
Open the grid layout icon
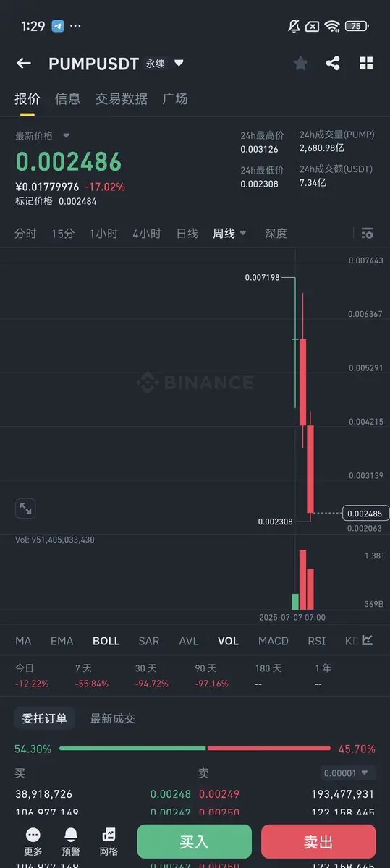click(x=367, y=64)
